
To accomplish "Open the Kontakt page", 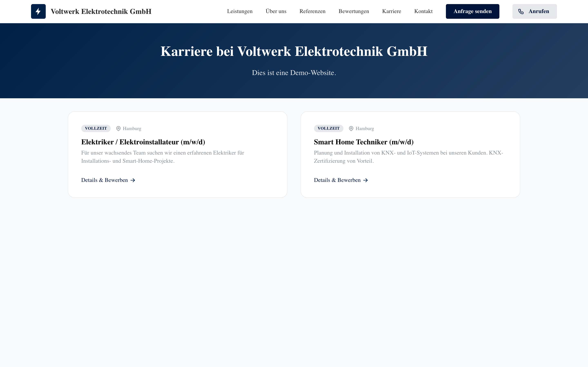I will click(x=423, y=11).
